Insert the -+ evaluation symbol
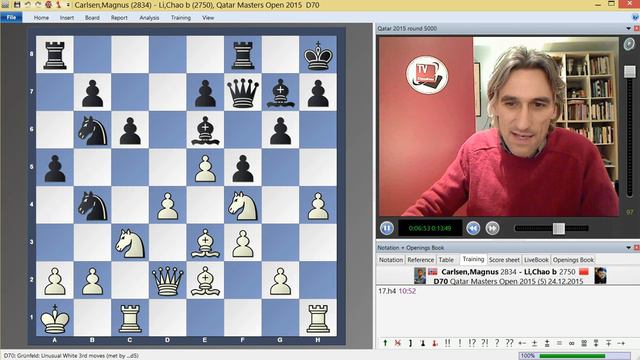The image size is (640, 360). (621, 343)
